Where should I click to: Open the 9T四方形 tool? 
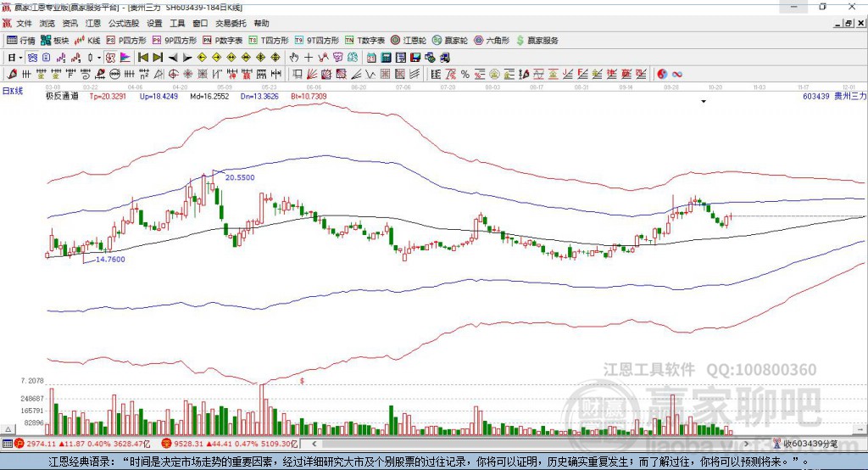click(x=317, y=41)
